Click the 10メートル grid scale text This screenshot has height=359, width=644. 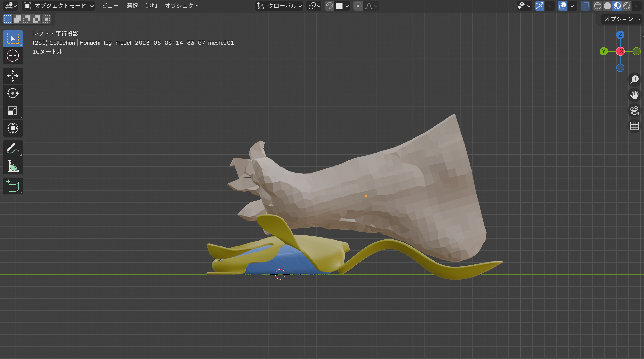pyautogui.click(x=47, y=52)
